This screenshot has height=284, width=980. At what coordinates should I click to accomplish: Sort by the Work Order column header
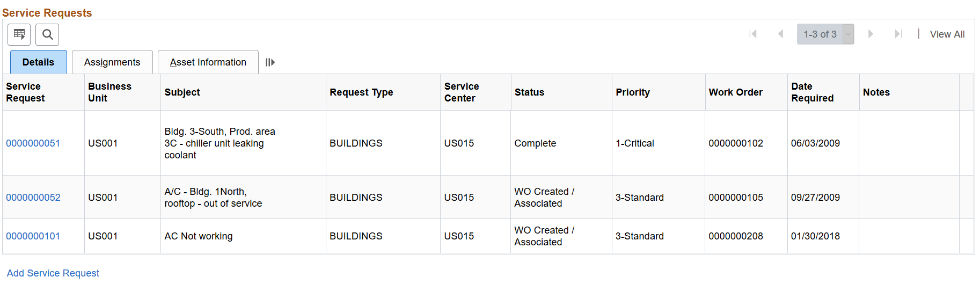tap(735, 92)
